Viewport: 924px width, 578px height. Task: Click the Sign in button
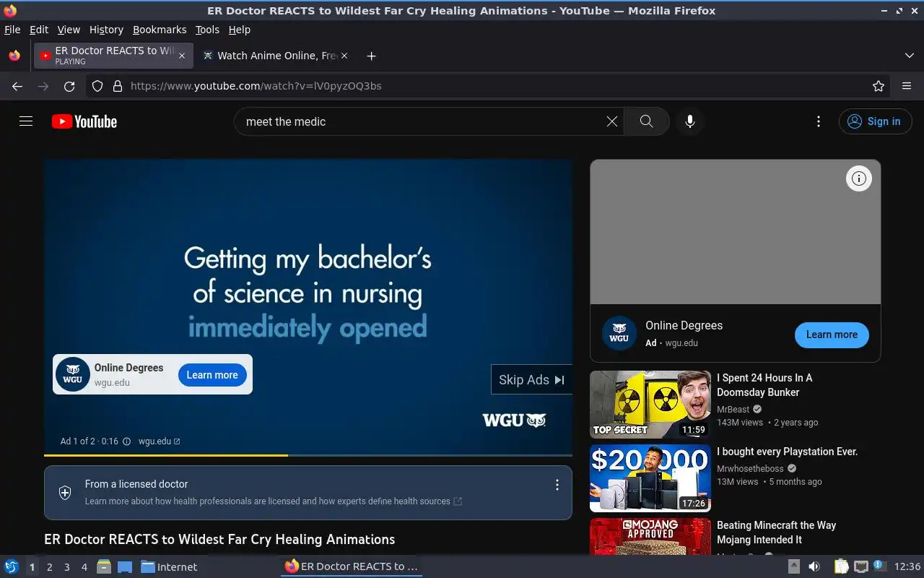[875, 121]
